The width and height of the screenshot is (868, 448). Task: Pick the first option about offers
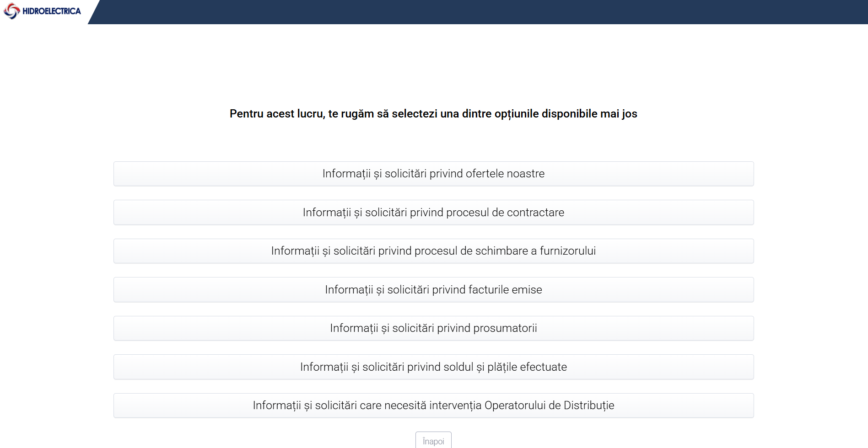click(433, 174)
